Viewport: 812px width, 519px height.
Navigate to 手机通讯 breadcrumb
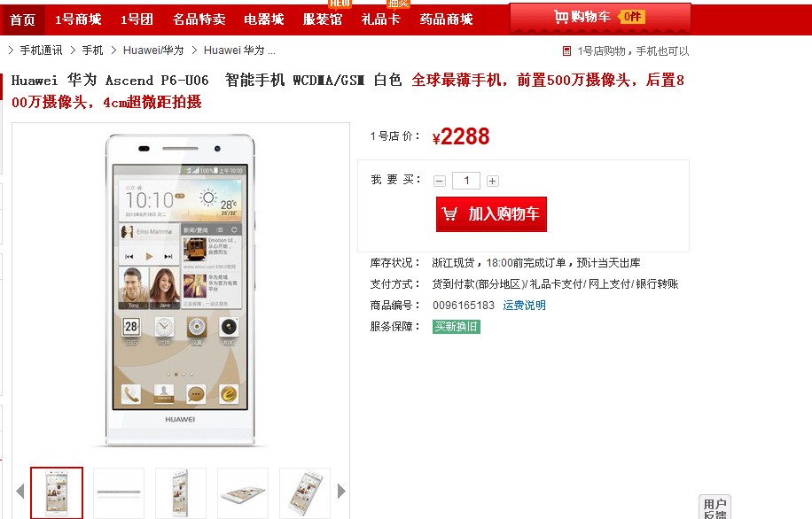pyautogui.click(x=41, y=50)
